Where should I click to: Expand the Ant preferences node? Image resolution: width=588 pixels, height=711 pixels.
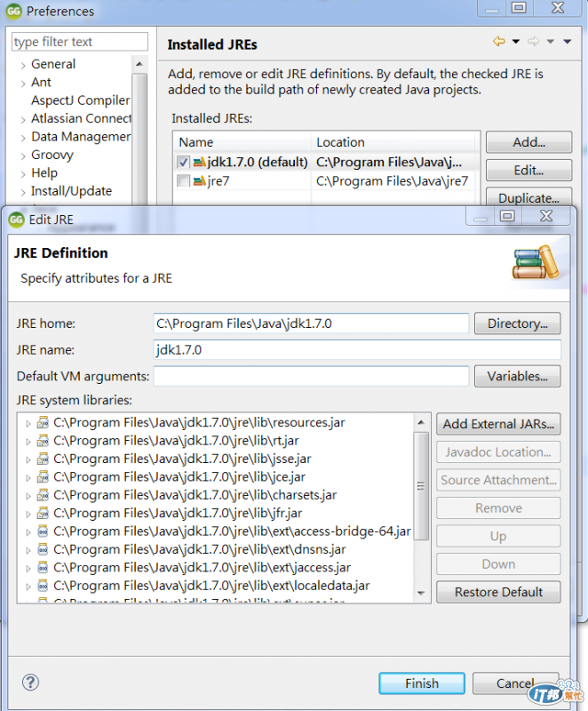pyautogui.click(x=23, y=84)
